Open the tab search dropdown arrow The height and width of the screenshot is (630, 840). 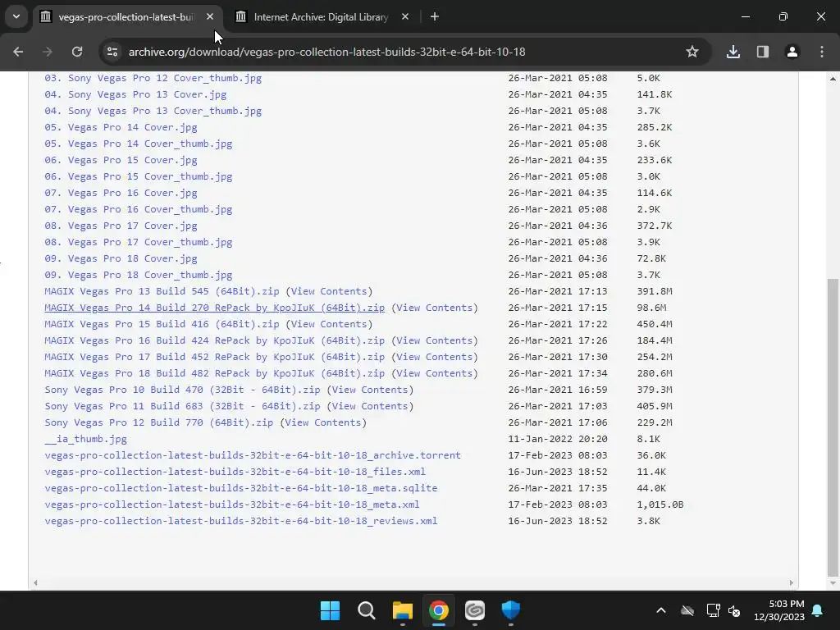[16, 16]
